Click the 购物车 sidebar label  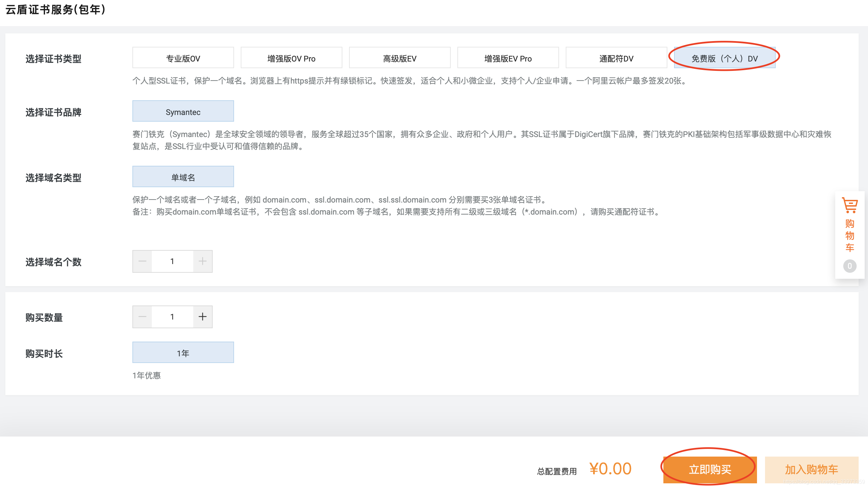850,235
